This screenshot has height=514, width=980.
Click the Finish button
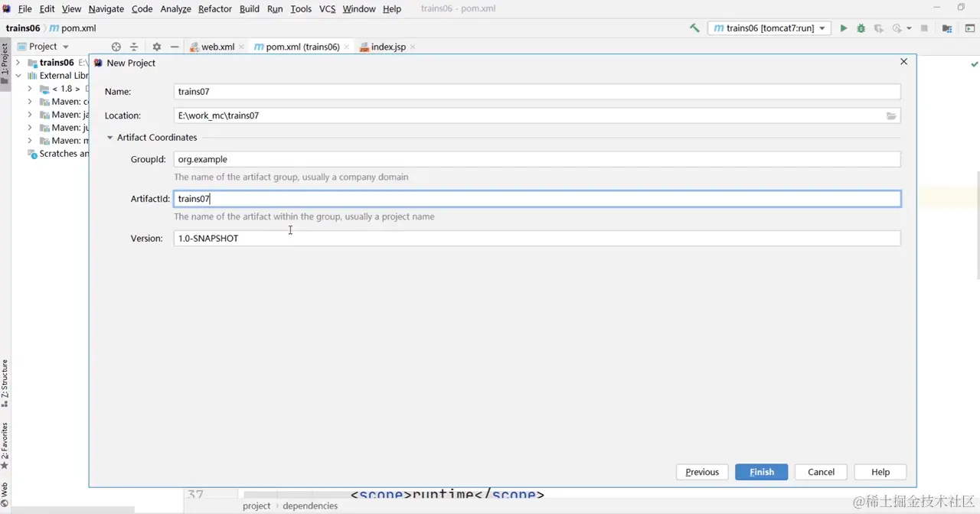click(x=762, y=472)
